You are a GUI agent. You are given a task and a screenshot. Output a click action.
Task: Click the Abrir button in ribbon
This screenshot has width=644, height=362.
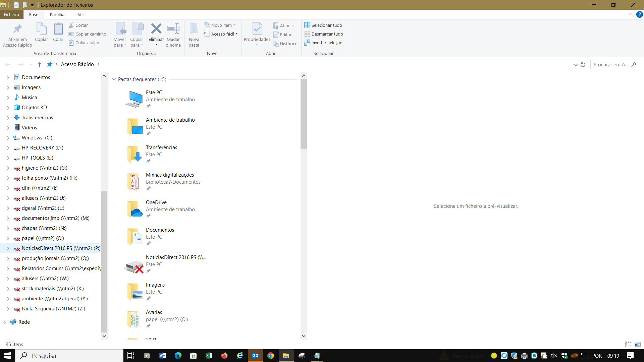click(x=283, y=25)
